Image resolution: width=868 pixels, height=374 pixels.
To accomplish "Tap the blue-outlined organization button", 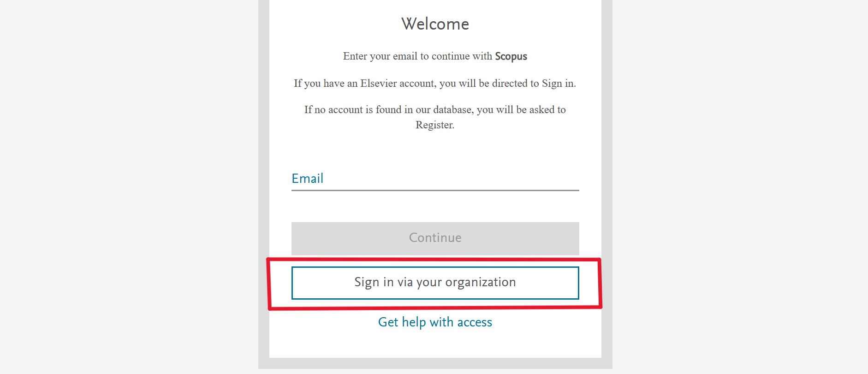I will tap(435, 283).
